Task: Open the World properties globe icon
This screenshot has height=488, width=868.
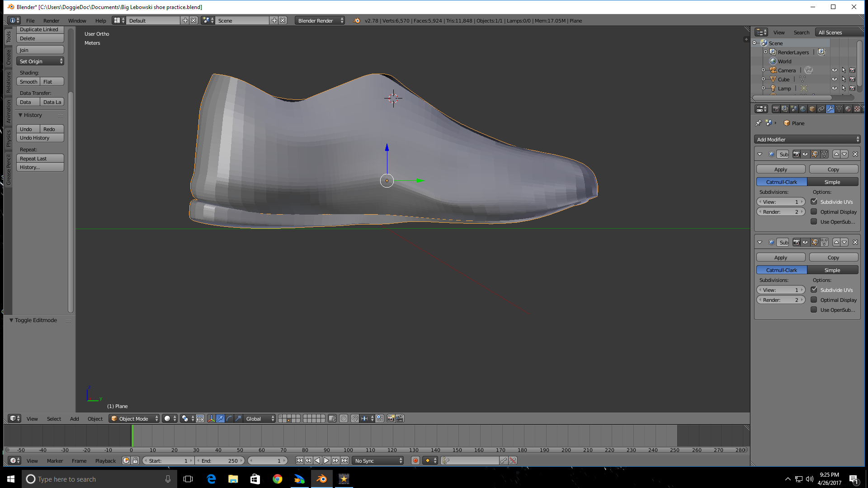Action: point(803,109)
